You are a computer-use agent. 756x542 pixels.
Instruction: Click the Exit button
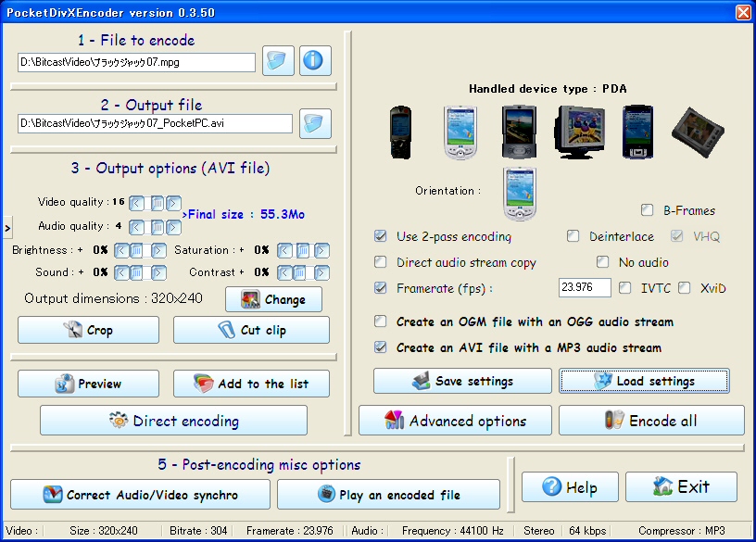point(681,487)
